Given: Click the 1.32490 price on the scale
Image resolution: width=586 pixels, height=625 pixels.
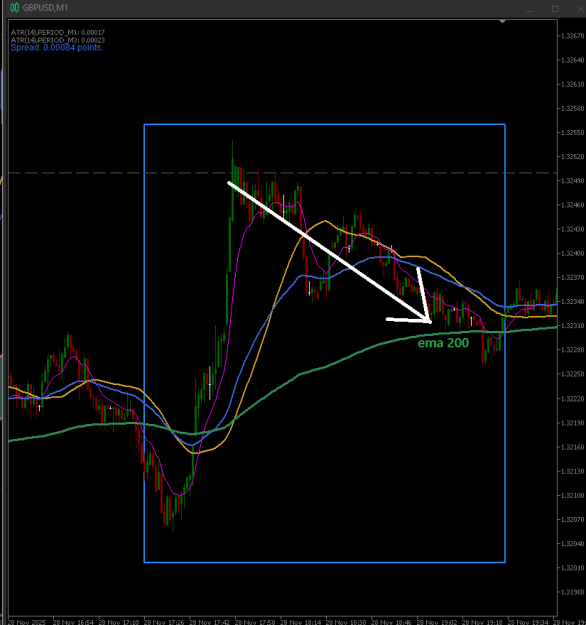Looking at the screenshot, I should tap(572, 181).
